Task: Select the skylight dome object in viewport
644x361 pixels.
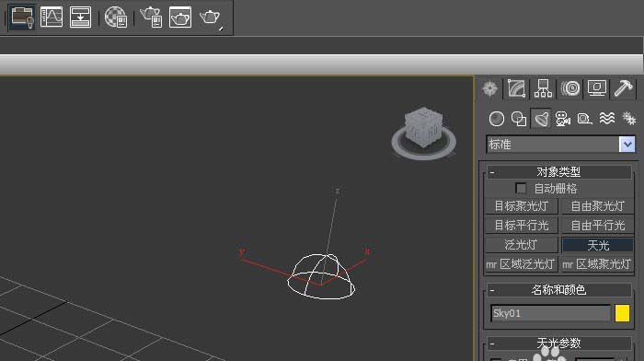Action: tap(321, 276)
